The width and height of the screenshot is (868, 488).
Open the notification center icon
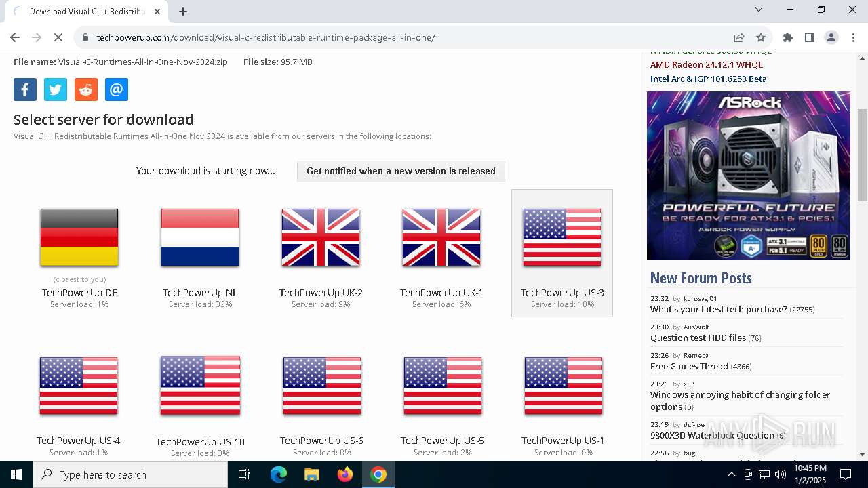[846, 474]
